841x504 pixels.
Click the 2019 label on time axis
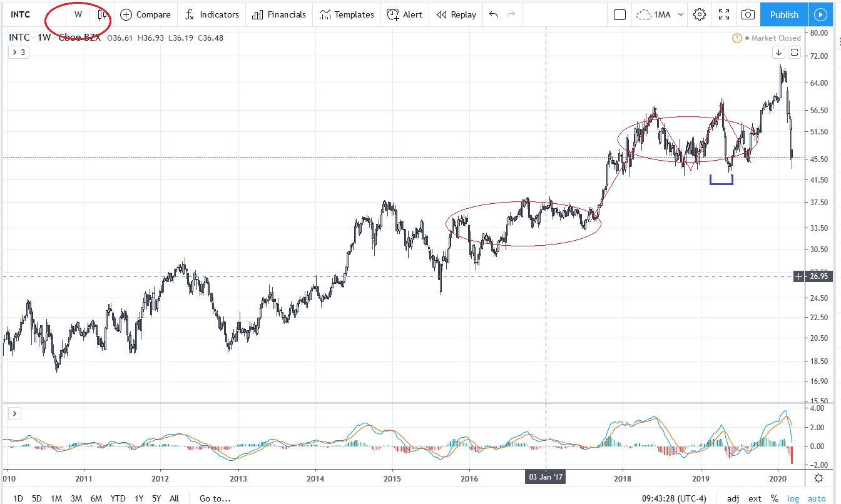pos(700,478)
